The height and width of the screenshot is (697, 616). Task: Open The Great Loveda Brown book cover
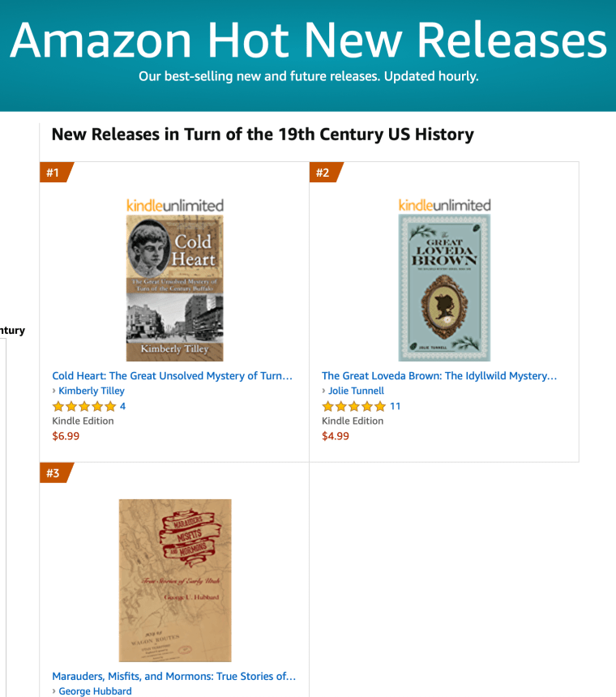(444, 288)
